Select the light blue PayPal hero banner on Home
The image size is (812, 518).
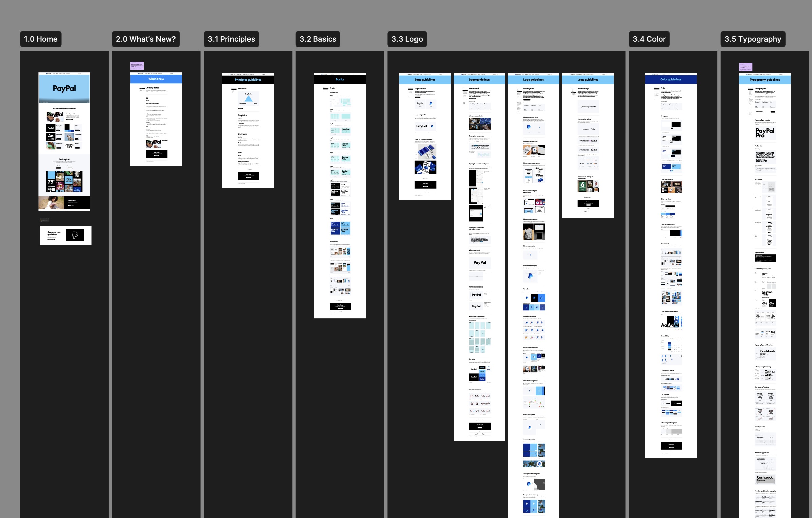pyautogui.click(x=64, y=88)
